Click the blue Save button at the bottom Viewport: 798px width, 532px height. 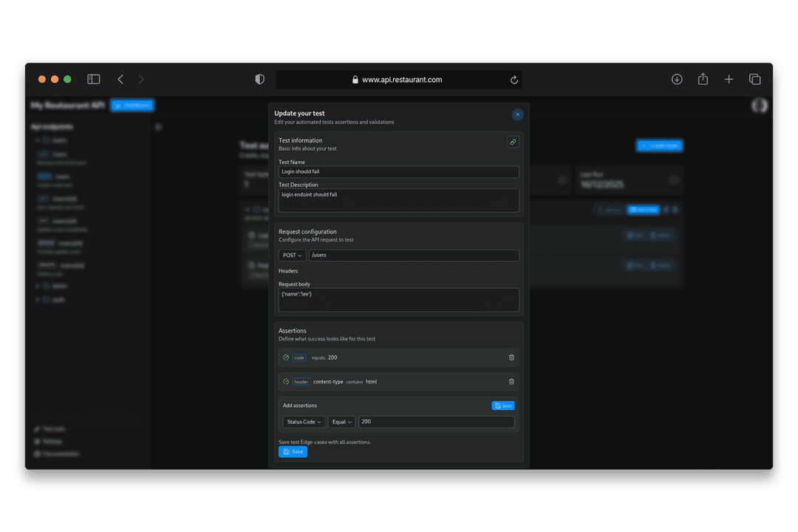(293, 451)
